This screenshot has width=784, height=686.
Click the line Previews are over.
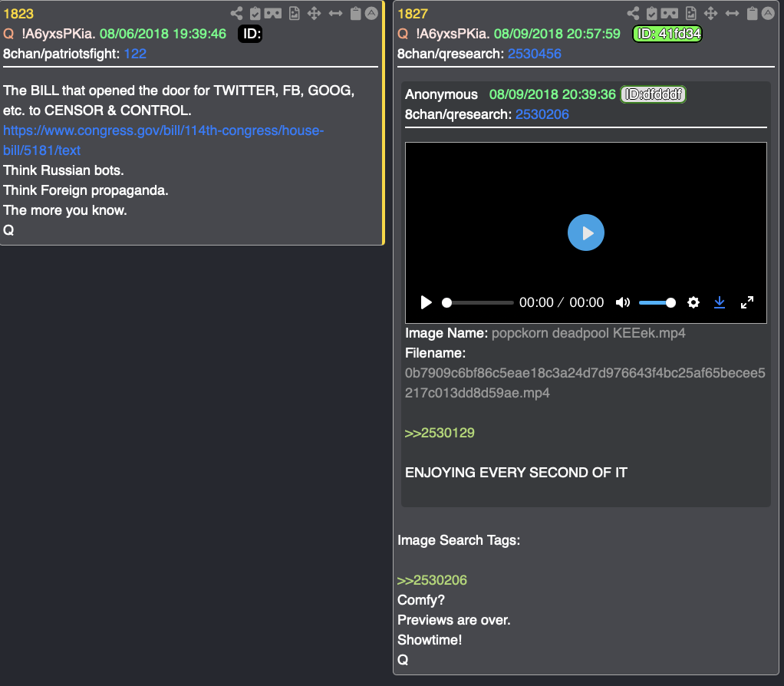coord(453,620)
